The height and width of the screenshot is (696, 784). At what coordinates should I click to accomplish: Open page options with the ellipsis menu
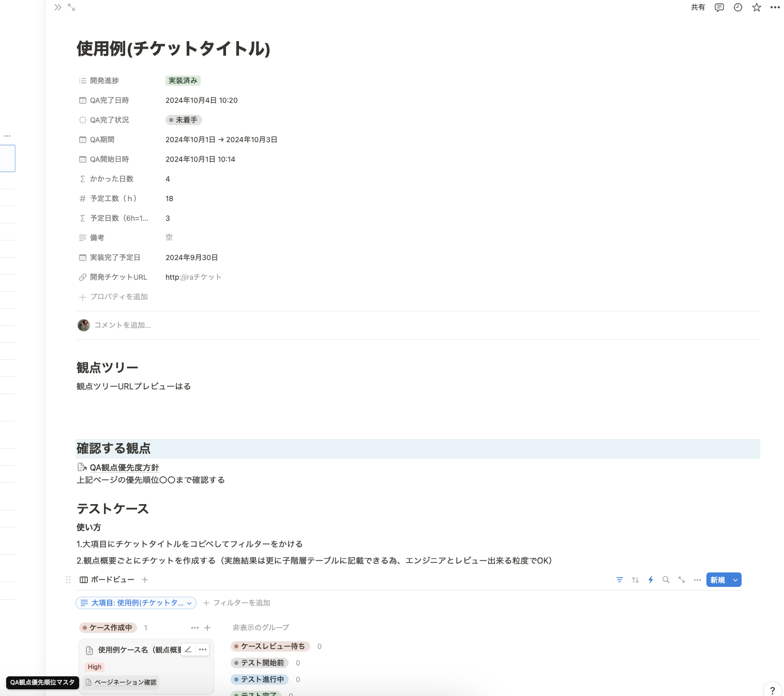[x=775, y=7]
